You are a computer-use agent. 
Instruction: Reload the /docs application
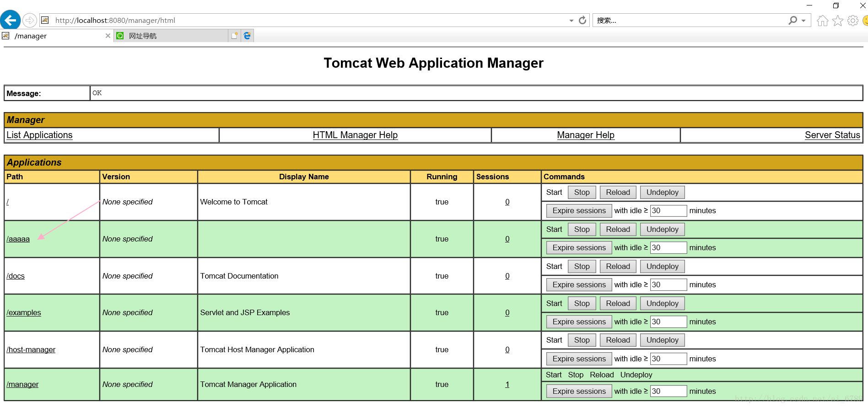(618, 267)
